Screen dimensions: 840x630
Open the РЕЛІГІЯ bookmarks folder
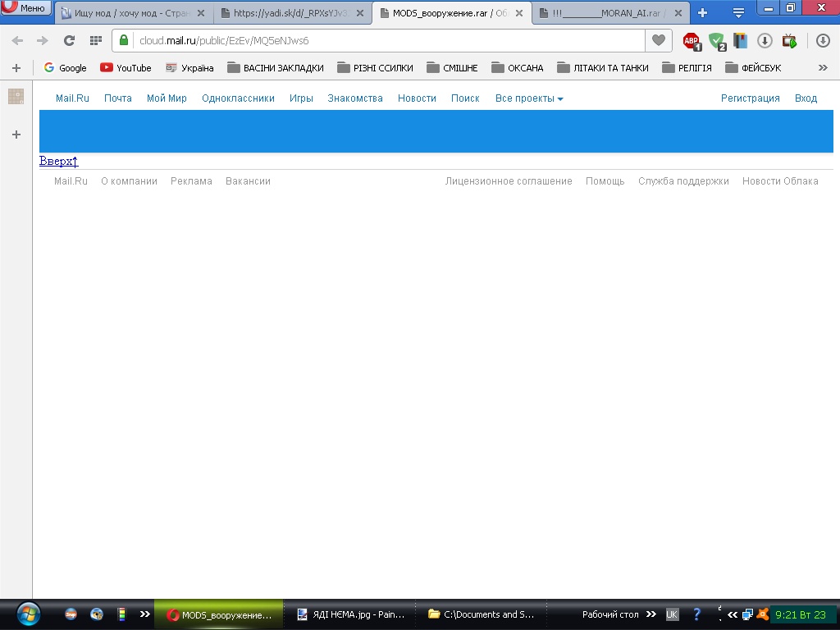pos(687,68)
